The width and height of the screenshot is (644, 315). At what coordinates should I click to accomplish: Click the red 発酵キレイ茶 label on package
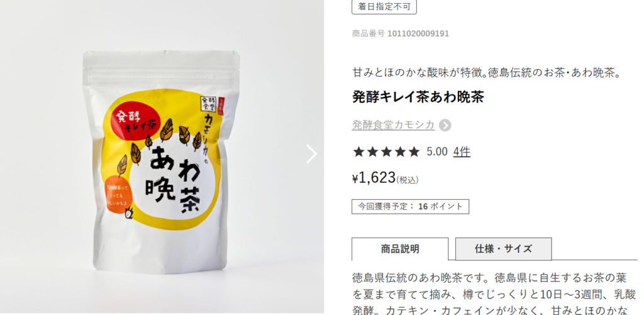pos(136,121)
